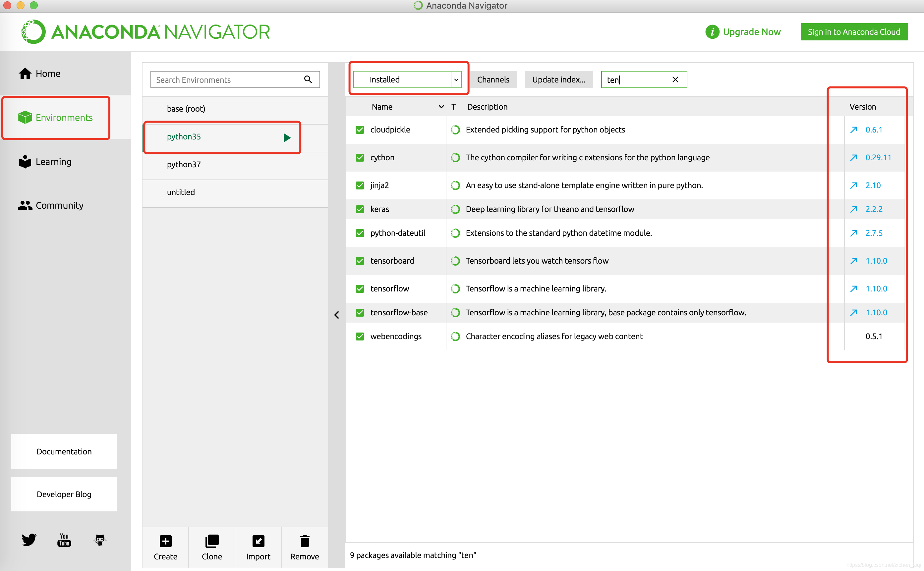Collapse the environments panel with the left chevron
The image size is (924, 571).
tap(337, 315)
